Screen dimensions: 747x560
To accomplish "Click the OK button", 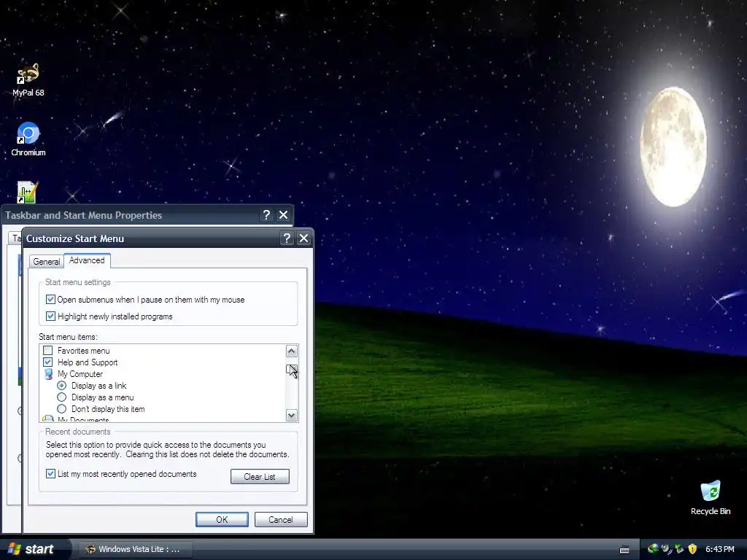I will 222,519.
